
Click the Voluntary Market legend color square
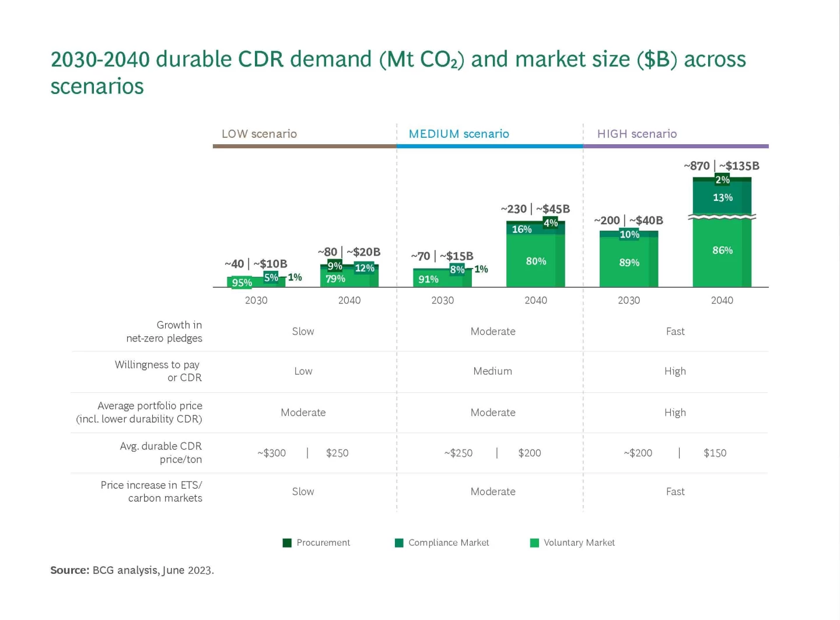coord(534,543)
